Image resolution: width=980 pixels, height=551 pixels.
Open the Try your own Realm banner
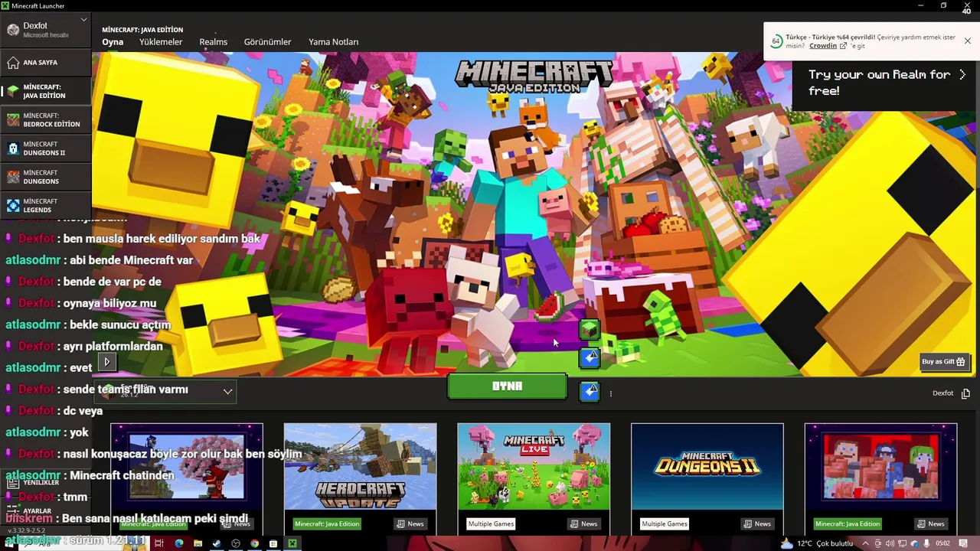886,82
